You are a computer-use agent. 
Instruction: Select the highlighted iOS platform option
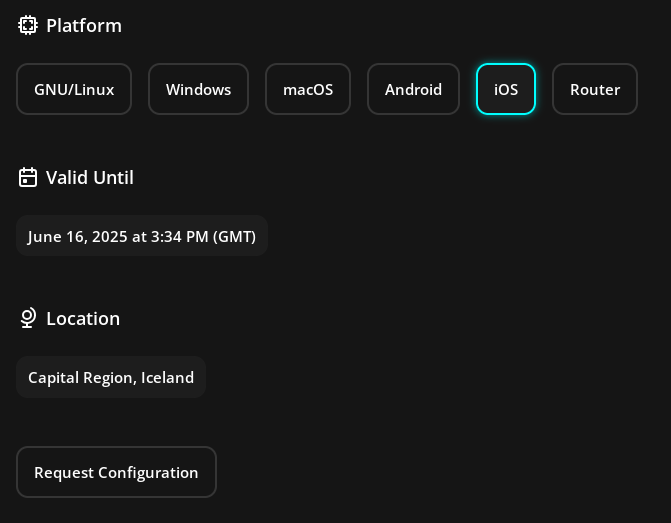pos(506,89)
